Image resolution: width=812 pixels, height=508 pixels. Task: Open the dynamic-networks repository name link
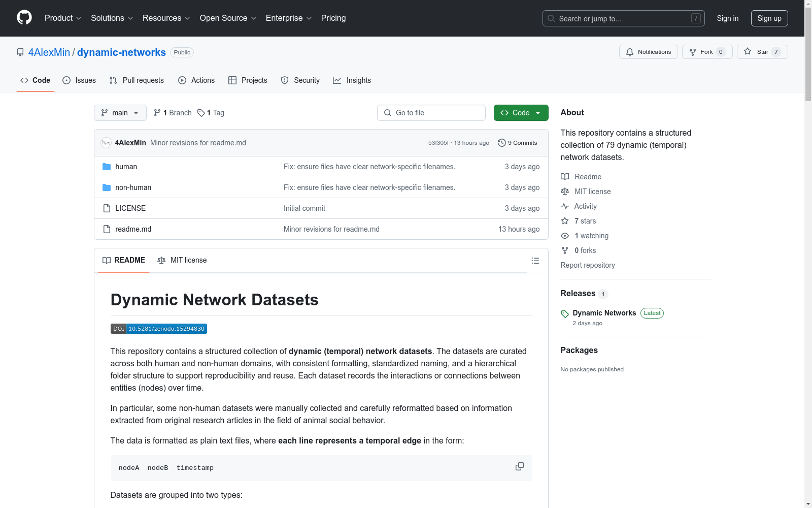click(x=121, y=52)
